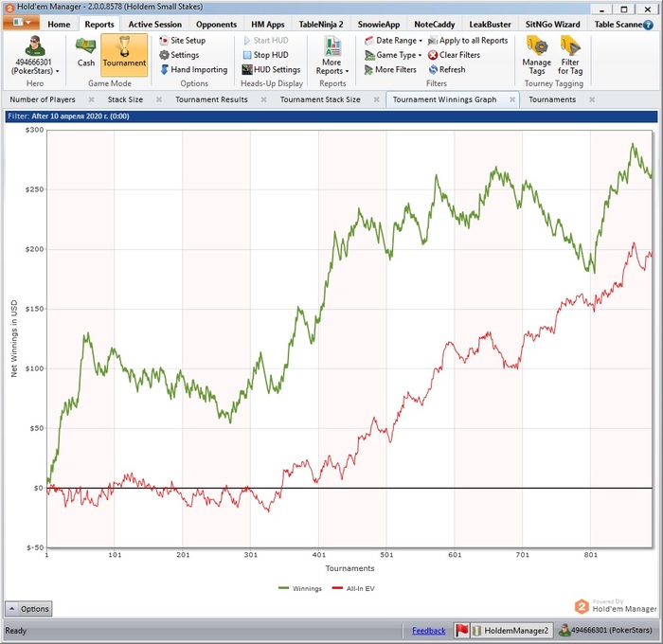Viewport: 663px width, 644px height.
Task: Open the Table Scanner tab
Action: point(618,25)
